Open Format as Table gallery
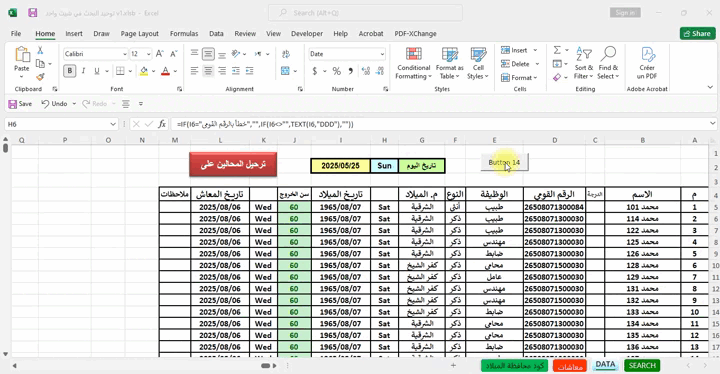 tap(450, 63)
